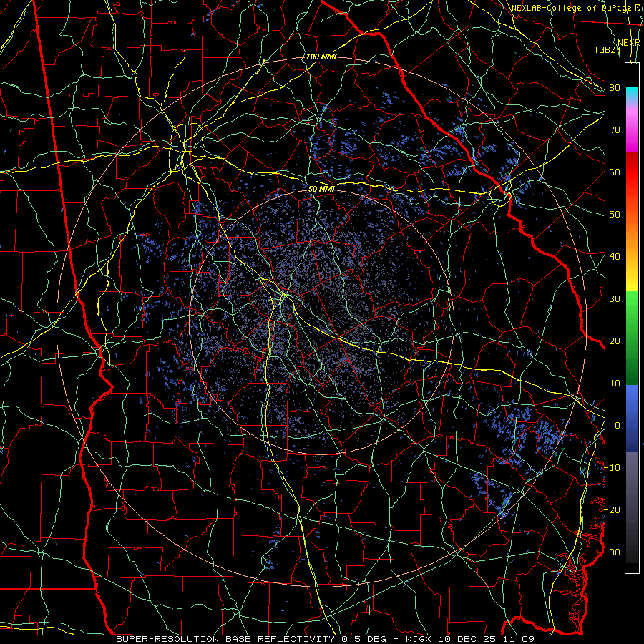Click the -30 value on the color scale
Screen dimensions: 644x644
pyautogui.click(x=612, y=552)
